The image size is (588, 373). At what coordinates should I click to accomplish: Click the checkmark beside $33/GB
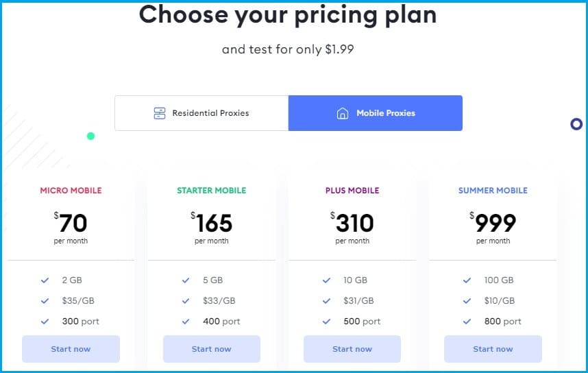186,301
